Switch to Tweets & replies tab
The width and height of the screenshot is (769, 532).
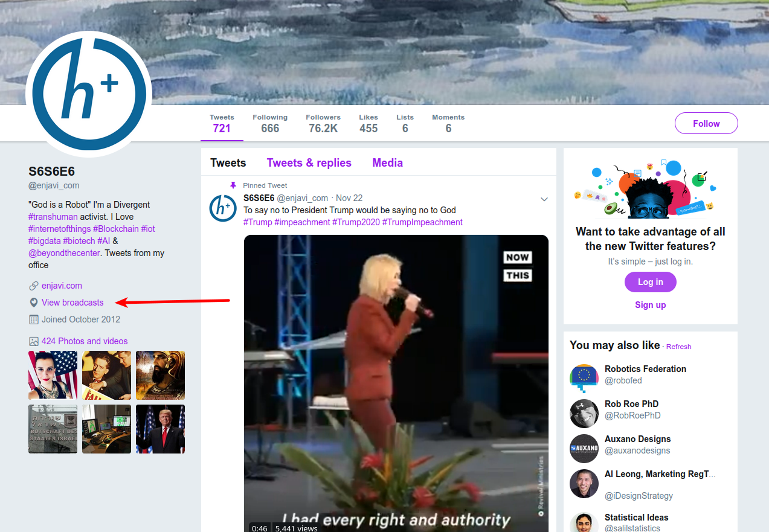[309, 162]
